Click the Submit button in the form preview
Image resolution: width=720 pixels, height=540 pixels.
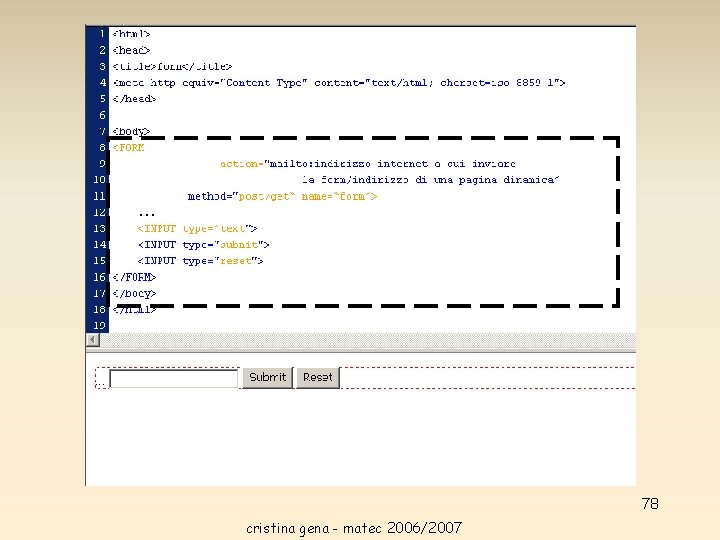(268, 378)
